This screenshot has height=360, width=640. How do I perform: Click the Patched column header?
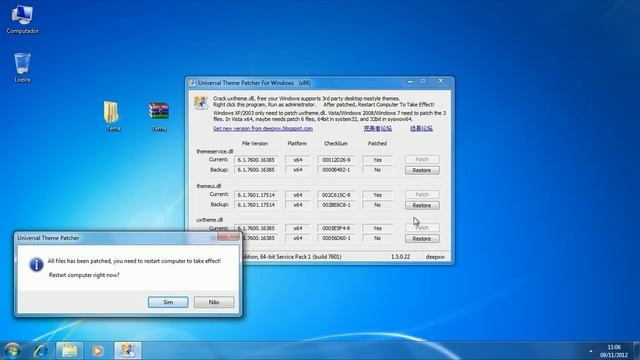pyautogui.click(x=377, y=144)
